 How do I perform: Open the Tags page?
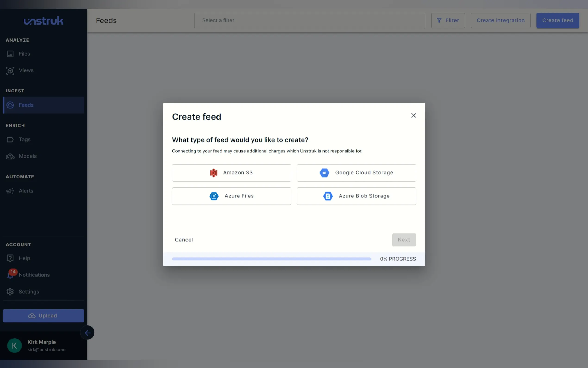[x=24, y=140]
